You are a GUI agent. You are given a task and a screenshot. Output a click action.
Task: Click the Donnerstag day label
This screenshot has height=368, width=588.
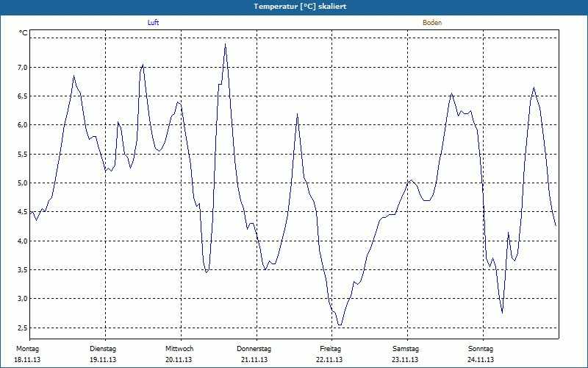click(x=254, y=349)
